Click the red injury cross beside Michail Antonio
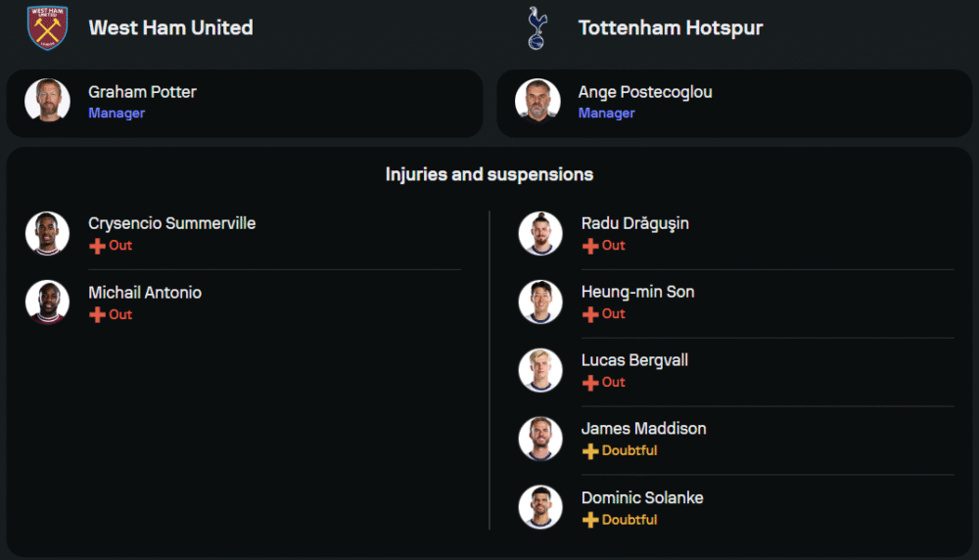This screenshot has height=560, width=979. 97,314
